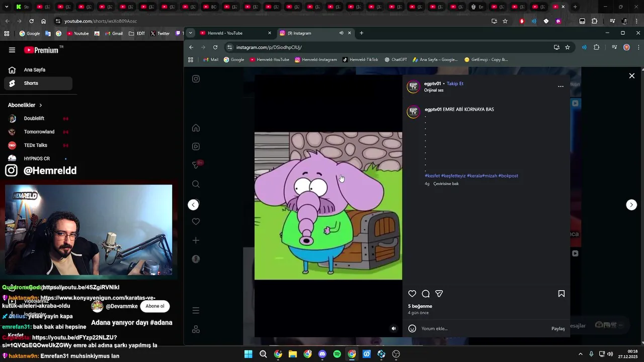The image size is (644, 362).
Task: Open GetEmoji bookmark
Action: click(x=486, y=59)
